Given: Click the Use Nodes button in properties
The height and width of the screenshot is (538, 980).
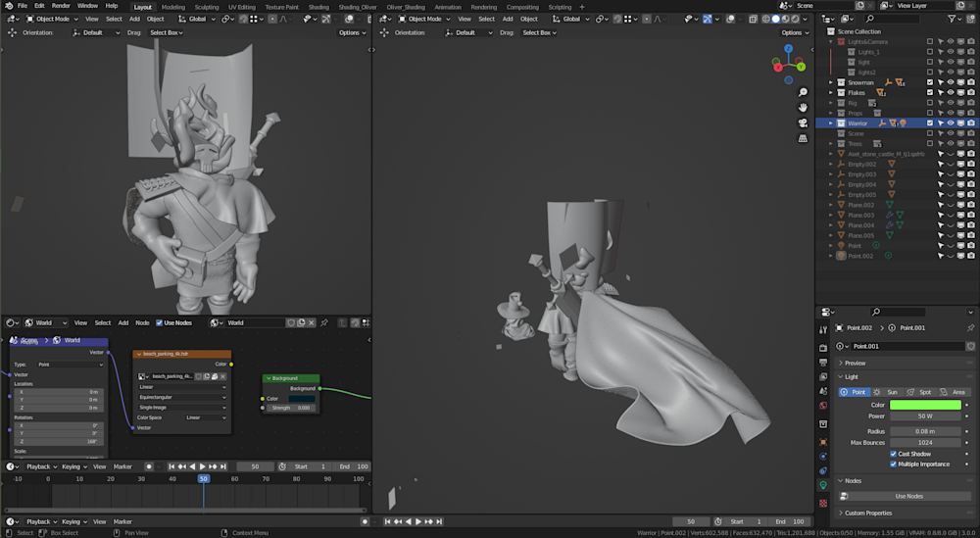Looking at the screenshot, I should point(907,496).
